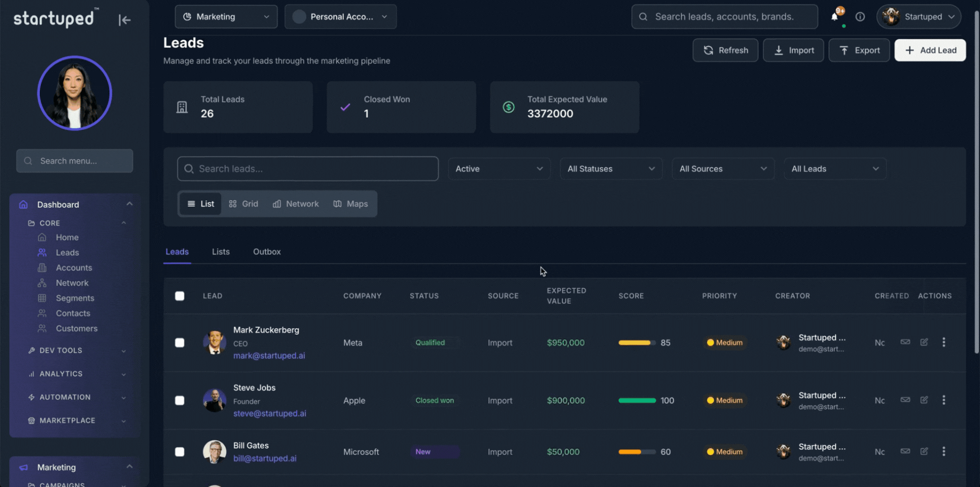Open the Personal Account dropdown
Image resolution: width=980 pixels, height=487 pixels.
[340, 17]
